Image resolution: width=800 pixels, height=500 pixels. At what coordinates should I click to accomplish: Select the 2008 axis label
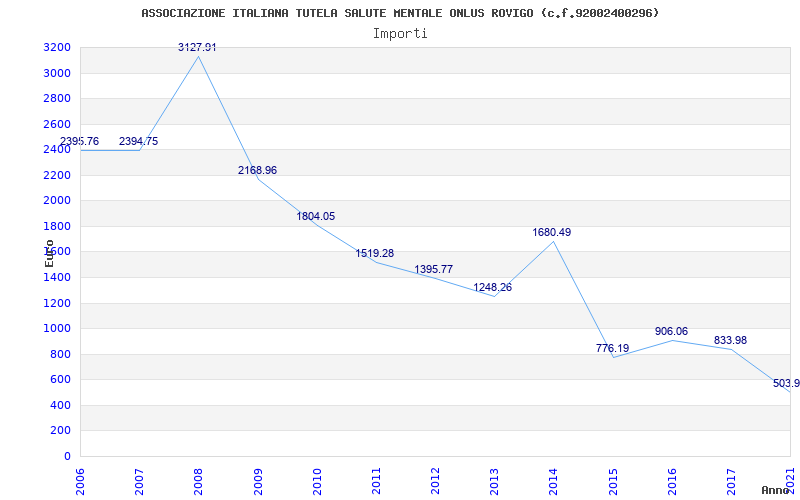coord(198,482)
